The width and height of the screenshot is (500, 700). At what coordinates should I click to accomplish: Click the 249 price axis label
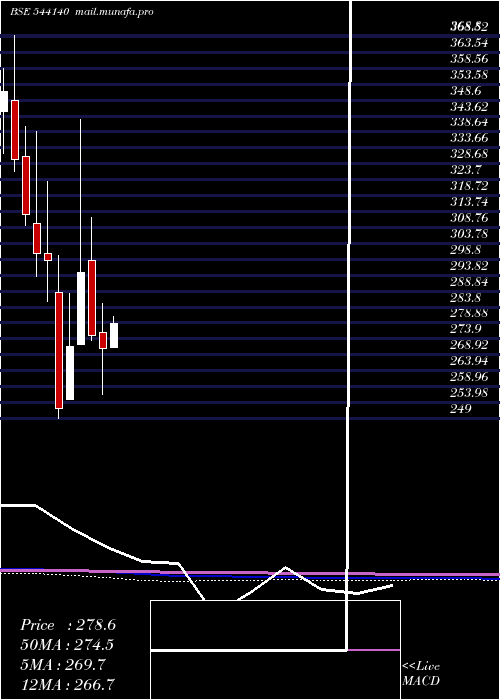tap(461, 408)
